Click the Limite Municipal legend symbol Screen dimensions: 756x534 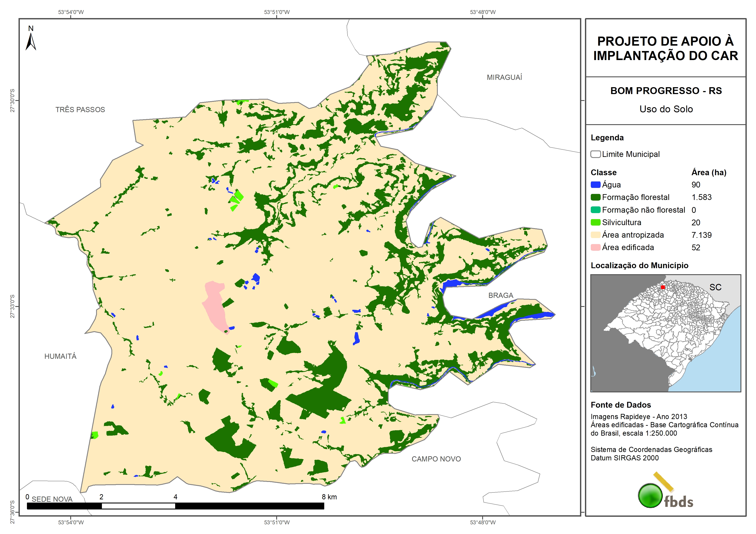coord(595,154)
